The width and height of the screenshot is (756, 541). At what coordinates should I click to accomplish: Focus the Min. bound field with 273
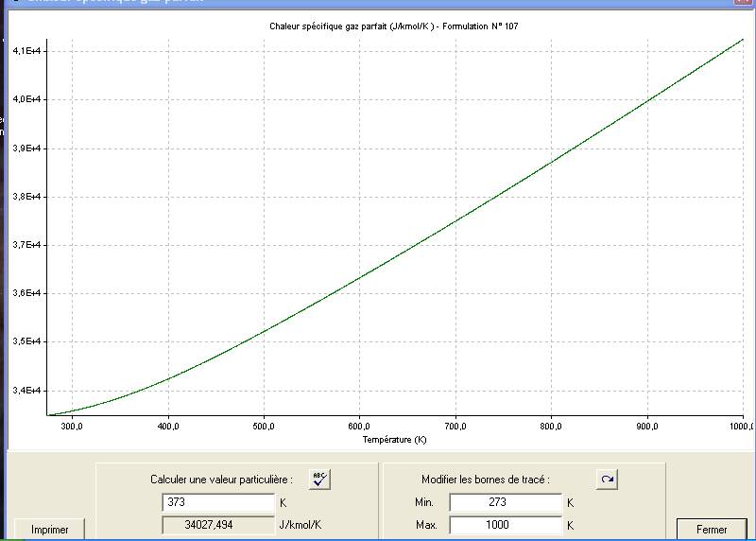pyautogui.click(x=506, y=502)
